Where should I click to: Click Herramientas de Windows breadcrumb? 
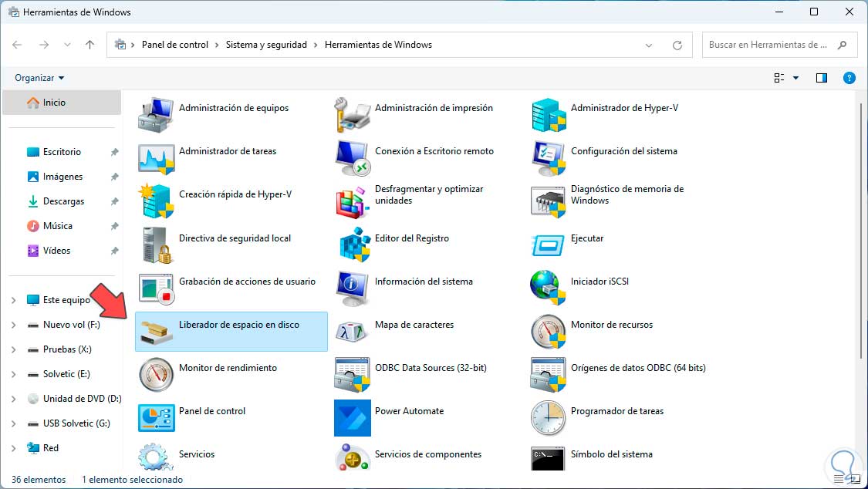coord(378,45)
